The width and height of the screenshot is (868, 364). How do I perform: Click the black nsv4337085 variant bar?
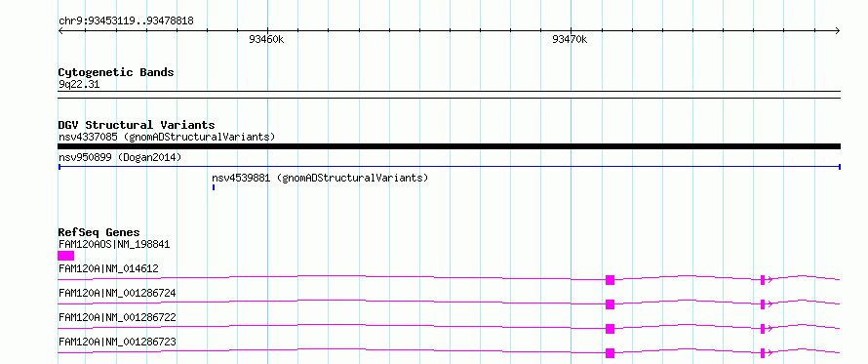point(449,146)
